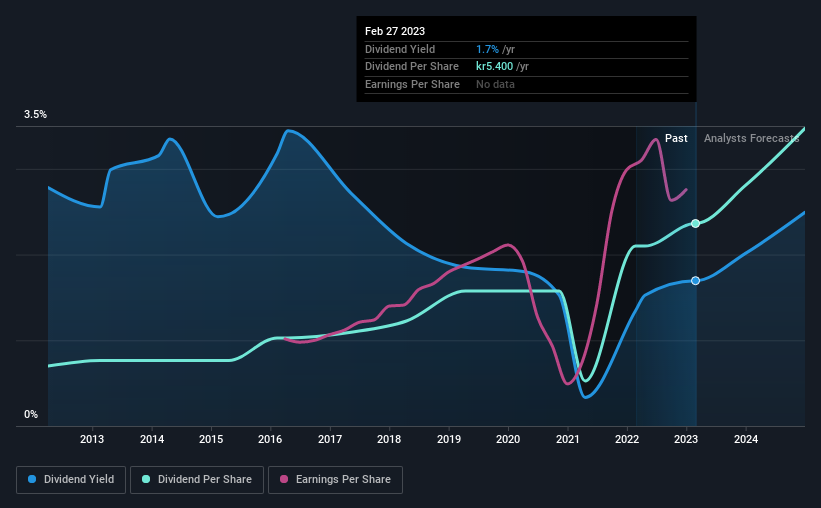The height and width of the screenshot is (508, 821).
Task: Click the kr5.400 Dividend Per Share value
Action: tap(494, 67)
